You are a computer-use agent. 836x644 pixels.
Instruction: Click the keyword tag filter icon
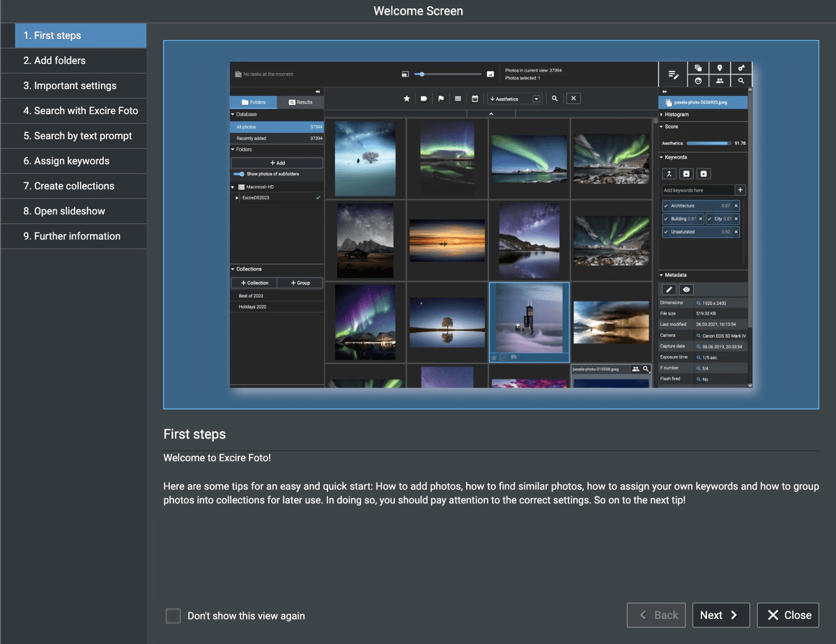[x=424, y=98]
